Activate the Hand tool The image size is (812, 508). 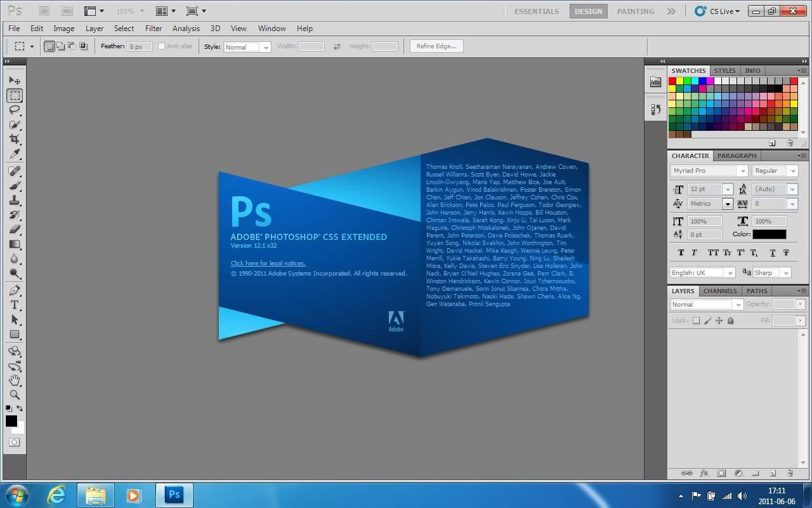tap(15, 380)
